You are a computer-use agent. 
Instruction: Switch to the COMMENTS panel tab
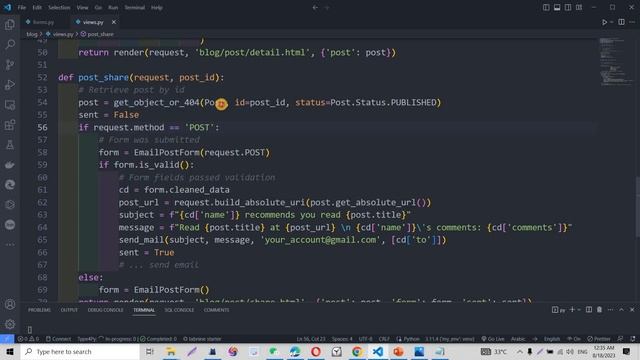[216, 310]
